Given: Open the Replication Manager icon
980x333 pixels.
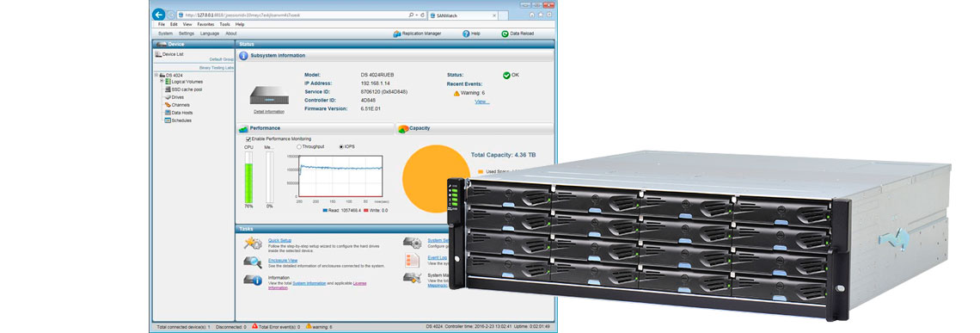Looking at the screenshot, I should [x=397, y=34].
